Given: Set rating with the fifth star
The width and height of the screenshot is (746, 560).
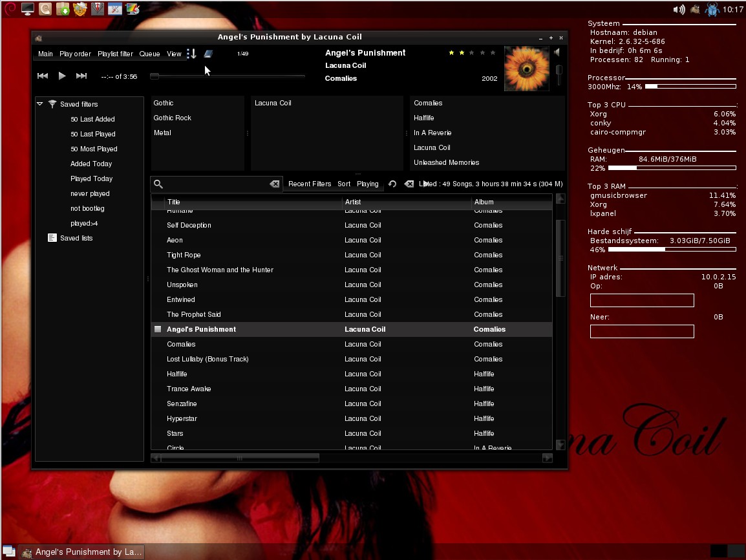Looking at the screenshot, I should [x=493, y=53].
